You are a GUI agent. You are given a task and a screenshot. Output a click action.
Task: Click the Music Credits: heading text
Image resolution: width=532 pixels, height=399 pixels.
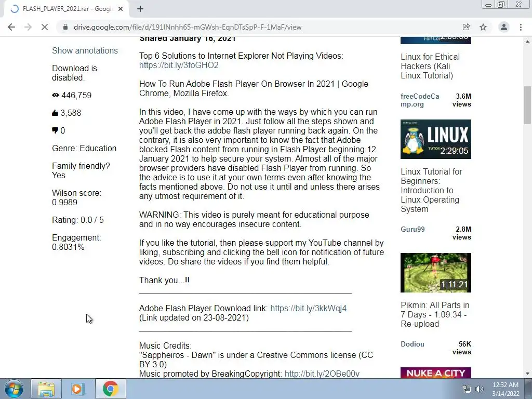click(x=165, y=345)
